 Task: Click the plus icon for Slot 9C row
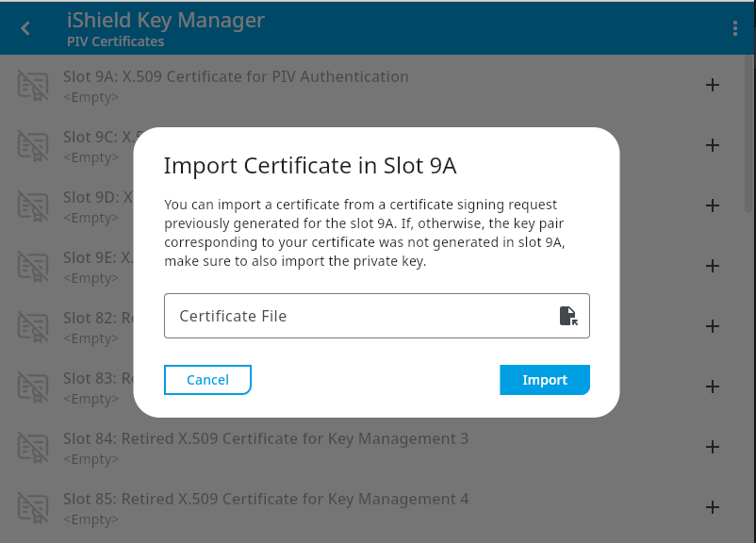[713, 145]
